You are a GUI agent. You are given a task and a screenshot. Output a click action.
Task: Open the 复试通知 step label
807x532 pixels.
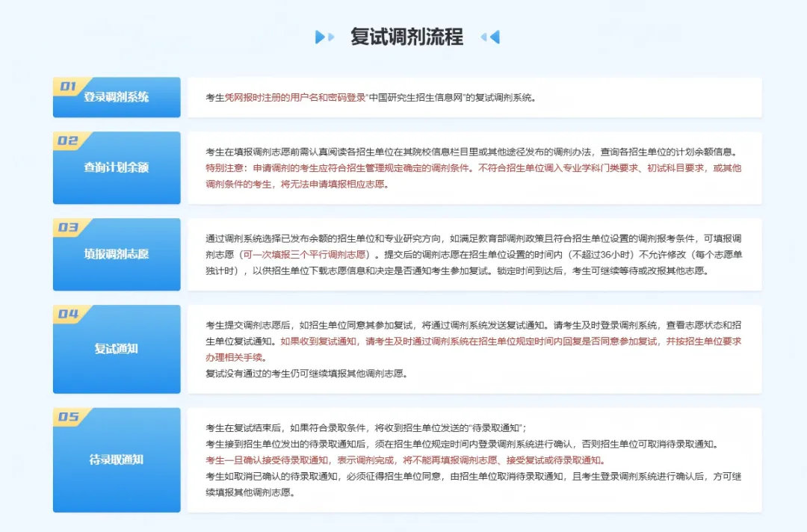click(x=117, y=349)
